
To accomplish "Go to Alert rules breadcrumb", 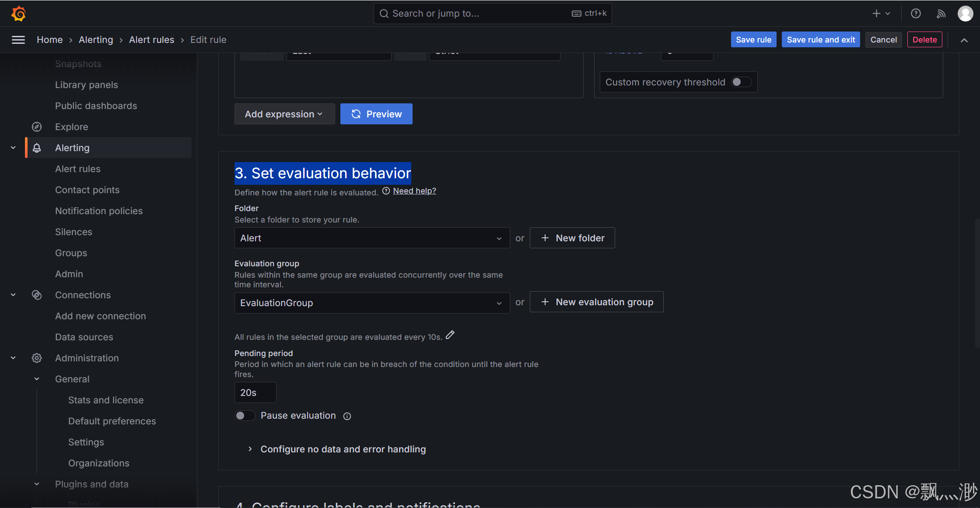I will tap(151, 40).
